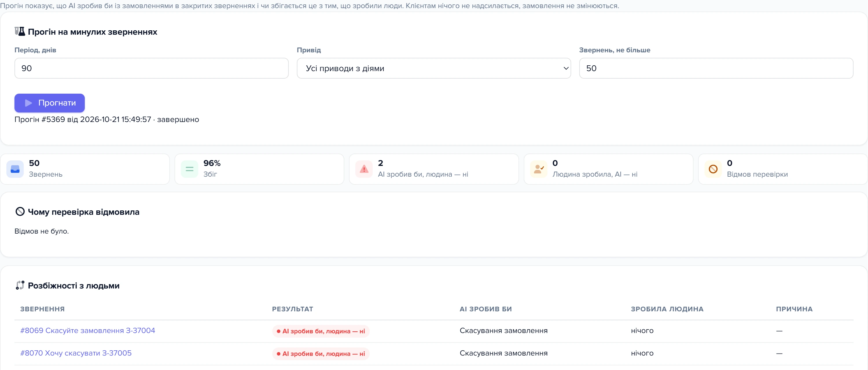
Task: Click the РЕЗУЛЬТАТ column header
Action: click(293, 309)
